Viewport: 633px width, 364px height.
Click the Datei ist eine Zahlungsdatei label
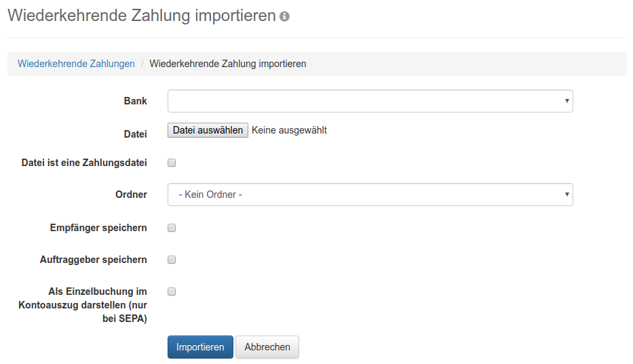pos(84,163)
